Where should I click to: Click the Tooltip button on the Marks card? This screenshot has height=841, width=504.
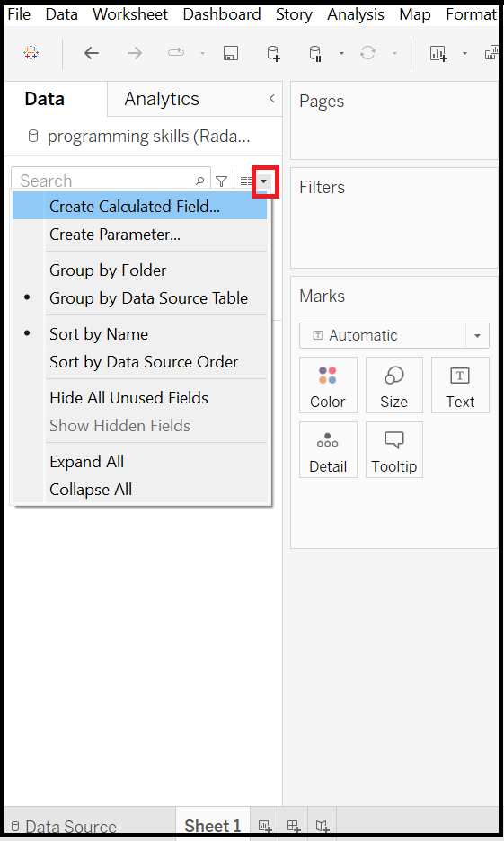(x=394, y=449)
